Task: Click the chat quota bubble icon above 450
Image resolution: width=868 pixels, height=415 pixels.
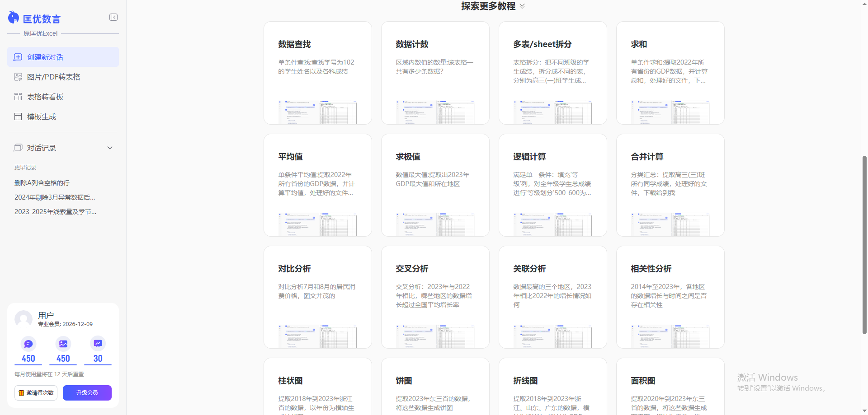Action: (x=28, y=343)
